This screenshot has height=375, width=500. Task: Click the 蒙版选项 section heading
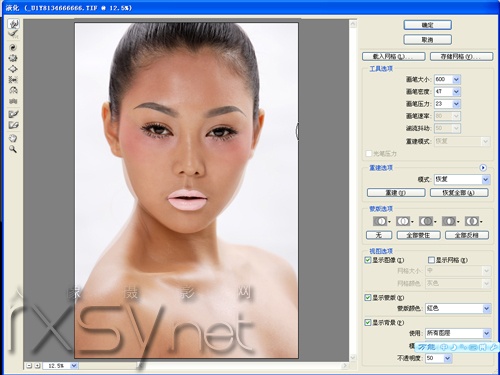(381, 209)
